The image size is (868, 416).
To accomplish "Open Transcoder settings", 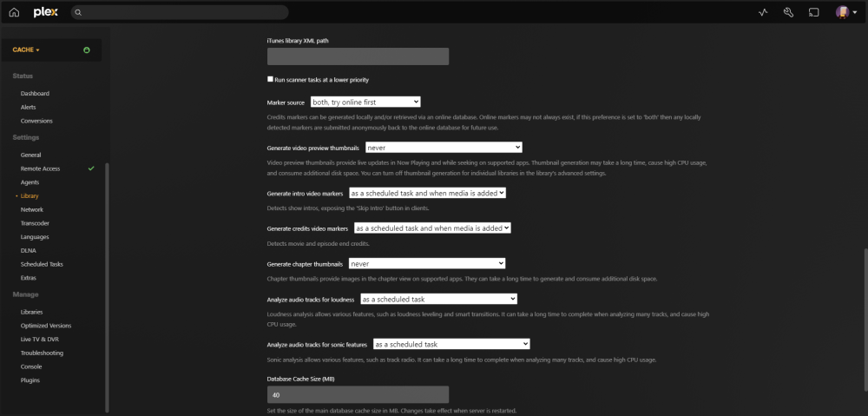I will 35,223.
